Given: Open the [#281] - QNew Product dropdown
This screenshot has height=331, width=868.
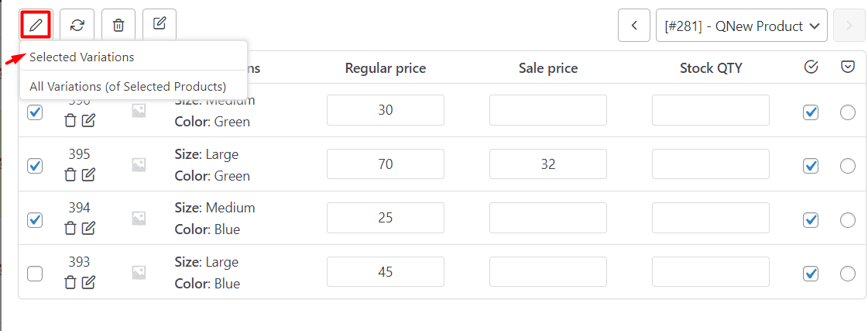Looking at the screenshot, I should (x=741, y=25).
